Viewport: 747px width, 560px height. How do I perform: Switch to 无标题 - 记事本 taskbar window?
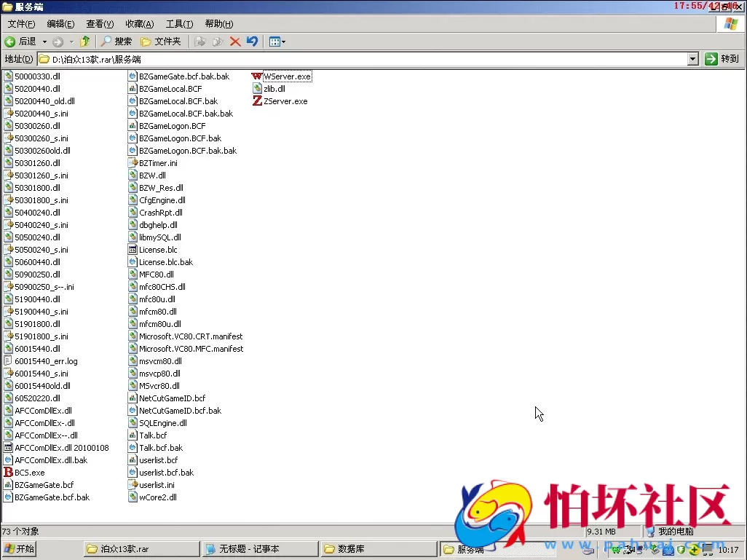[259, 549]
